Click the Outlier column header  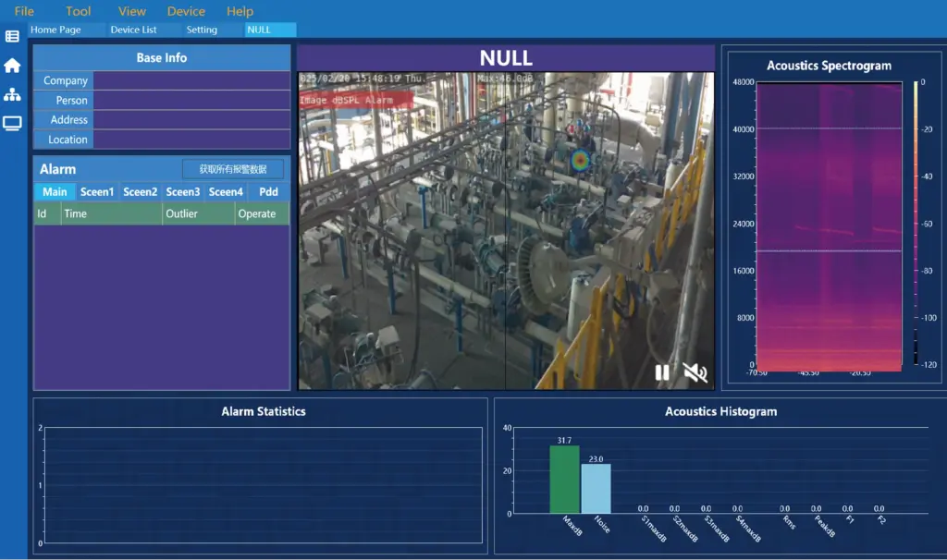pyautogui.click(x=198, y=213)
